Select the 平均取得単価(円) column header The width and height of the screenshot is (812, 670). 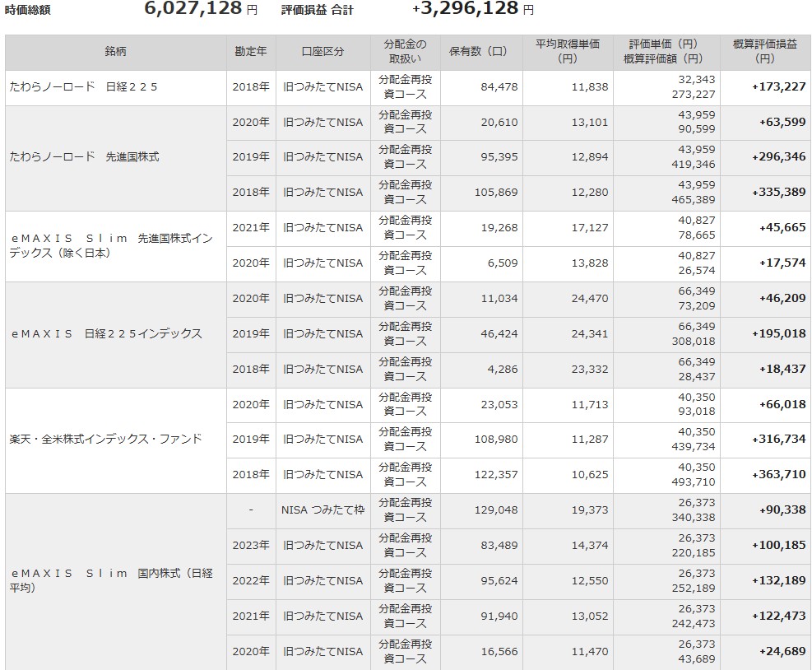(x=567, y=52)
